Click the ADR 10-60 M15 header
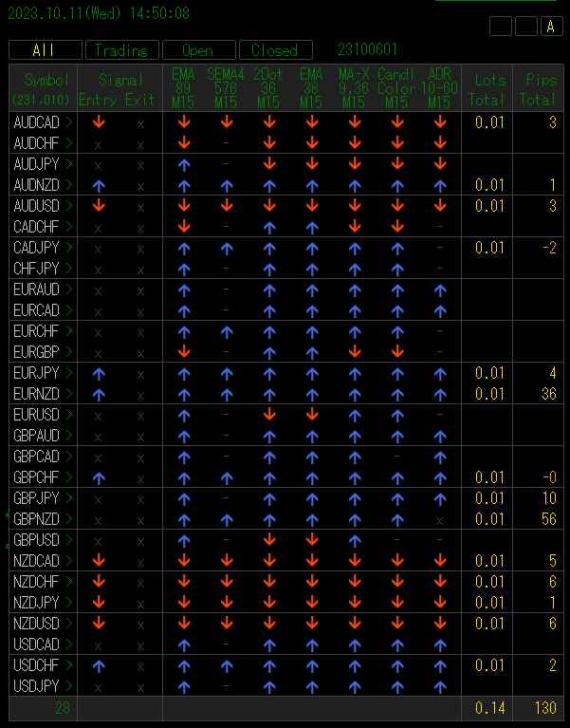The height and width of the screenshot is (728, 570). pyautogui.click(x=439, y=88)
